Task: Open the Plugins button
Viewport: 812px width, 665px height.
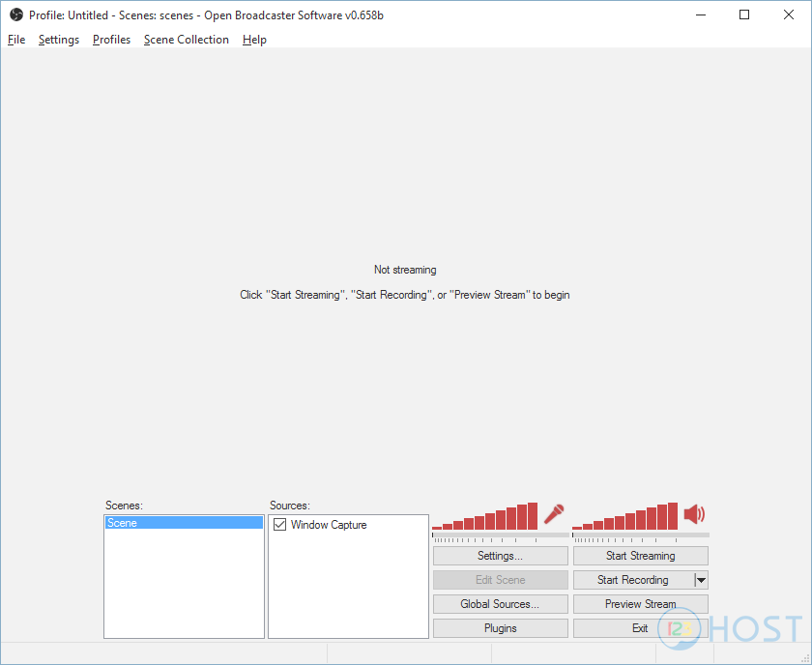Action: (501, 628)
